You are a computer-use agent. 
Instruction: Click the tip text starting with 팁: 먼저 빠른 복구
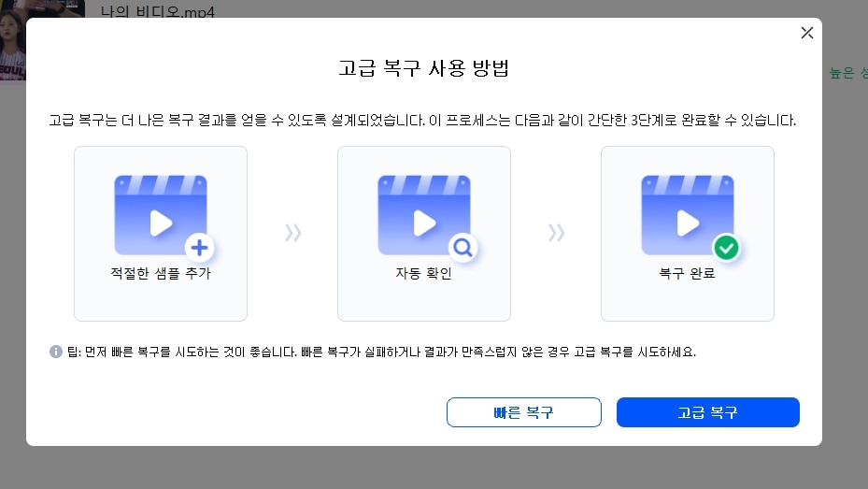[381, 352]
